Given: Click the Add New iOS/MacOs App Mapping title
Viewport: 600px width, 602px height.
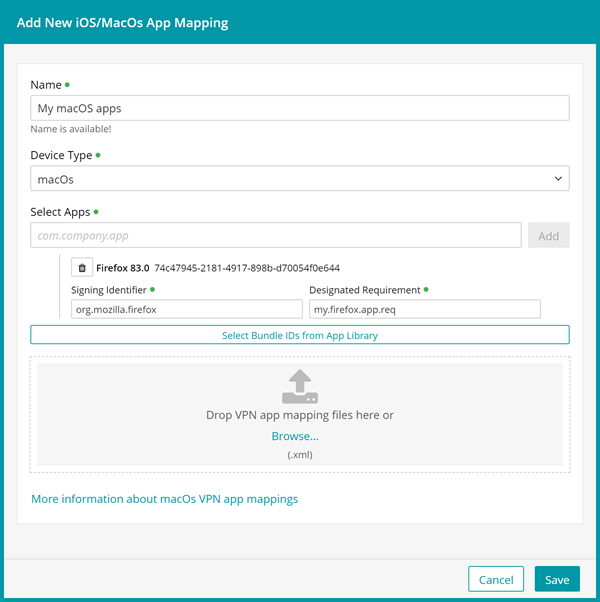Looking at the screenshot, I should (122, 22).
